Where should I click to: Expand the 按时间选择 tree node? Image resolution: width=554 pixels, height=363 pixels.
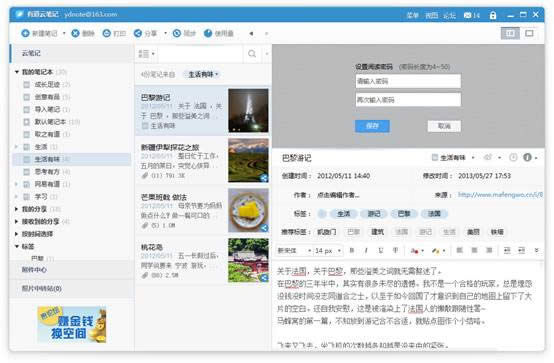pyautogui.click(x=16, y=234)
